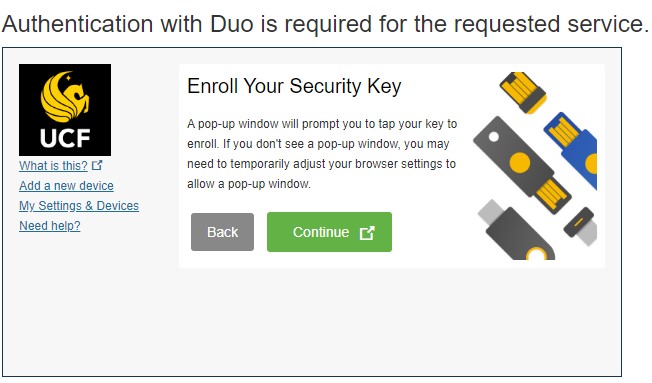Click the "Authentication with Duo is required" page title

click(x=325, y=24)
